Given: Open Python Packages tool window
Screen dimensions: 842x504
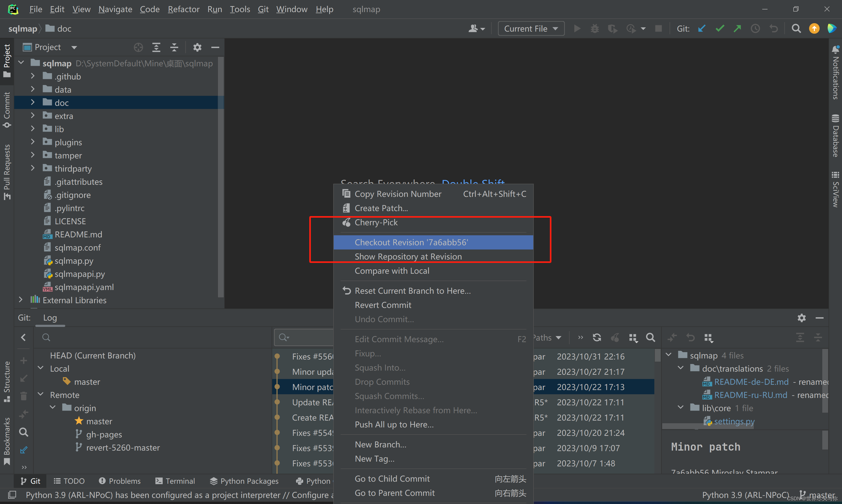Looking at the screenshot, I should pyautogui.click(x=244, y=481).
